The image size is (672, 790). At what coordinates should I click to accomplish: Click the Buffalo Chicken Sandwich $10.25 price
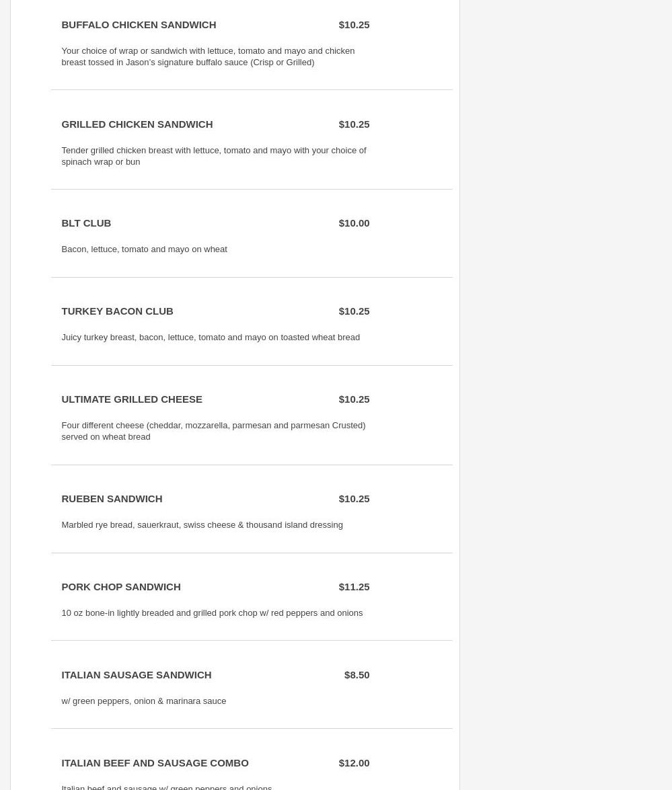354,25
